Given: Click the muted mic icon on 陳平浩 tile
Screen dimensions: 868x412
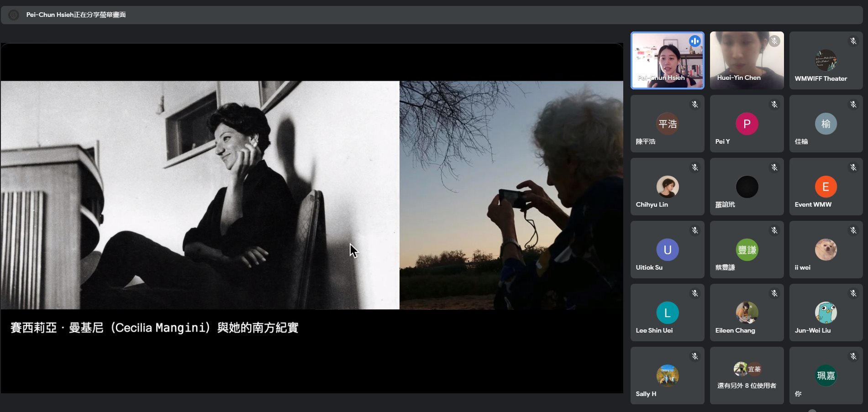Looking at the screenshot, I should coord(694,104).
